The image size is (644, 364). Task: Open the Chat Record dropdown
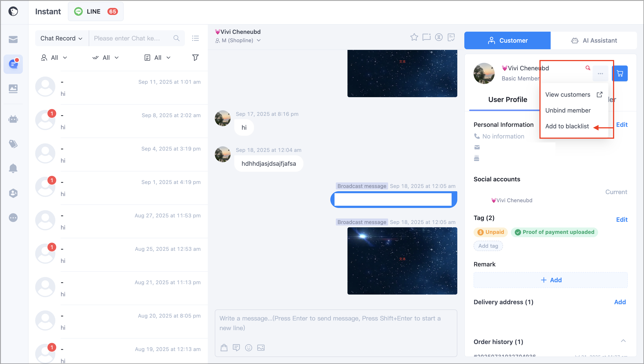click(x=62, y=38)
